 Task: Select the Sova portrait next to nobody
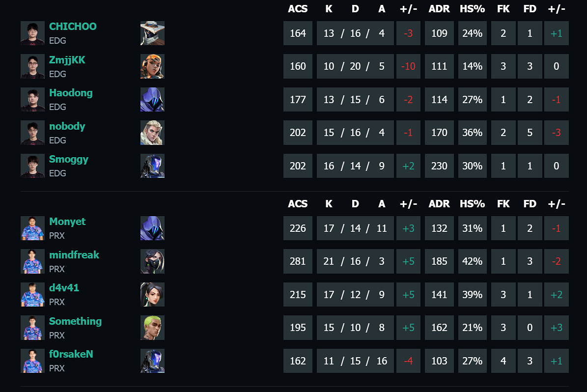click(152, 133)
